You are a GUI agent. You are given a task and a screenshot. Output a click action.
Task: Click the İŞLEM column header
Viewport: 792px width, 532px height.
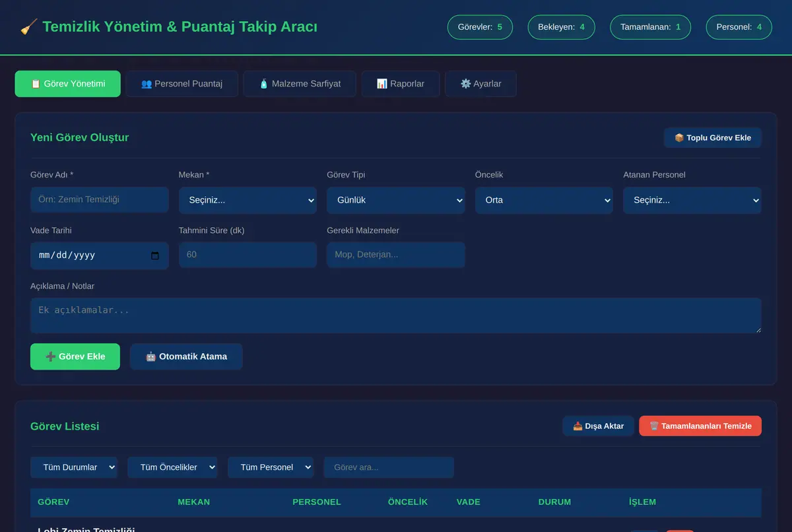(643, 502)
